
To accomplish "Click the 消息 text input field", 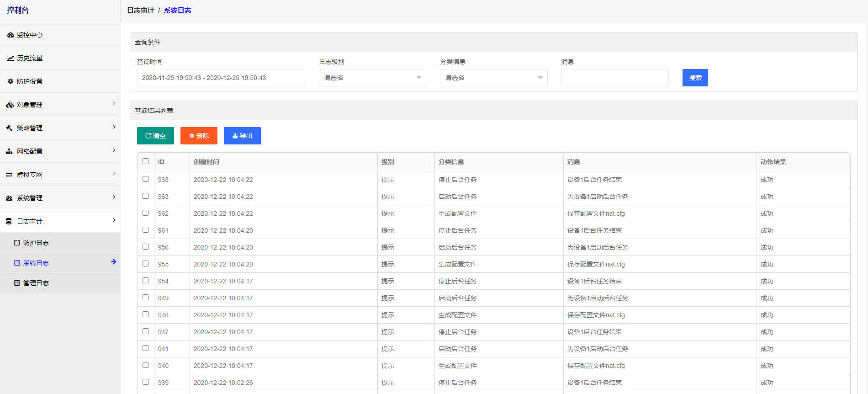I will point(615,78).
